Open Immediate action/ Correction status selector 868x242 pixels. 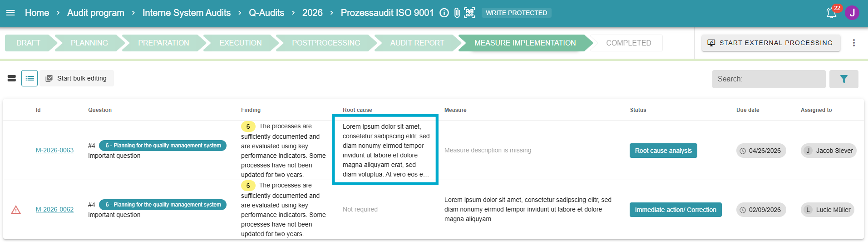coord(675,210)
